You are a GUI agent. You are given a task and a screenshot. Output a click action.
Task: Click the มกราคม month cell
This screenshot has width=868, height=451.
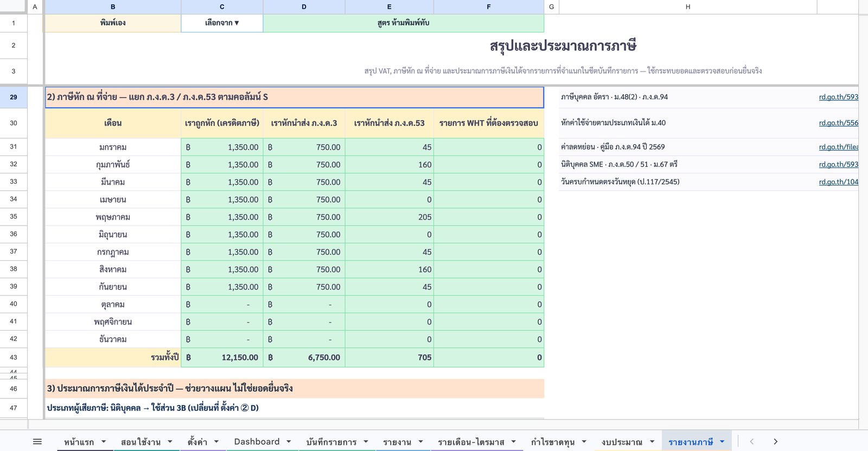[113, 147]
